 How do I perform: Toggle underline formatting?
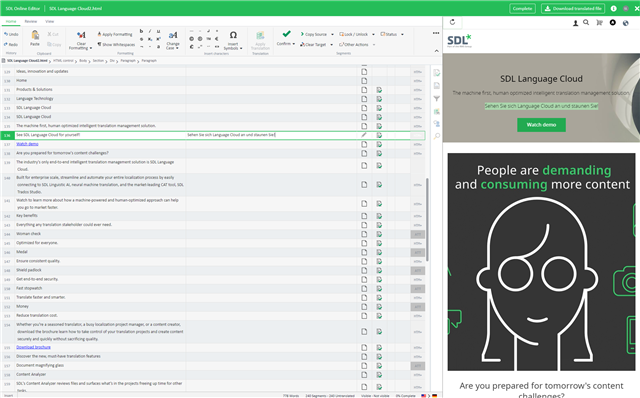click(x=158, y=31)
